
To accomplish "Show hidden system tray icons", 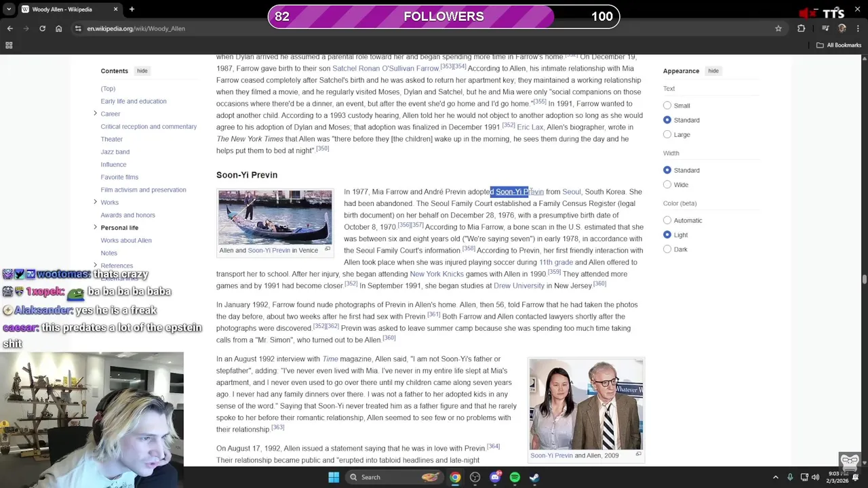I will click(776, 477).
